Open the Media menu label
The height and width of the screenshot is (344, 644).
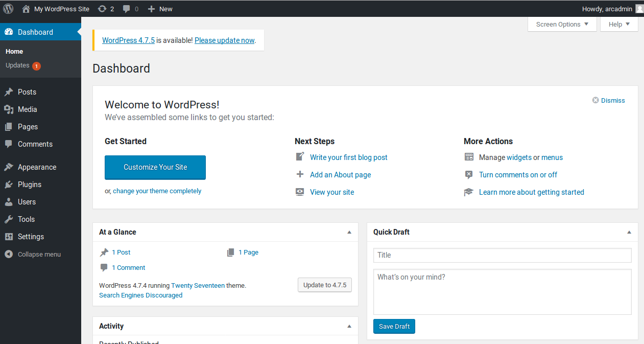click(x=28, y=109)
